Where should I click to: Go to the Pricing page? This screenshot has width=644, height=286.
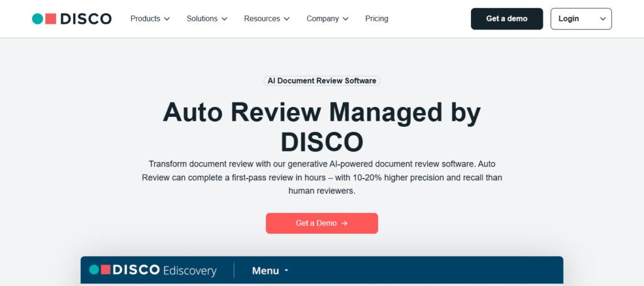(377, 19)
